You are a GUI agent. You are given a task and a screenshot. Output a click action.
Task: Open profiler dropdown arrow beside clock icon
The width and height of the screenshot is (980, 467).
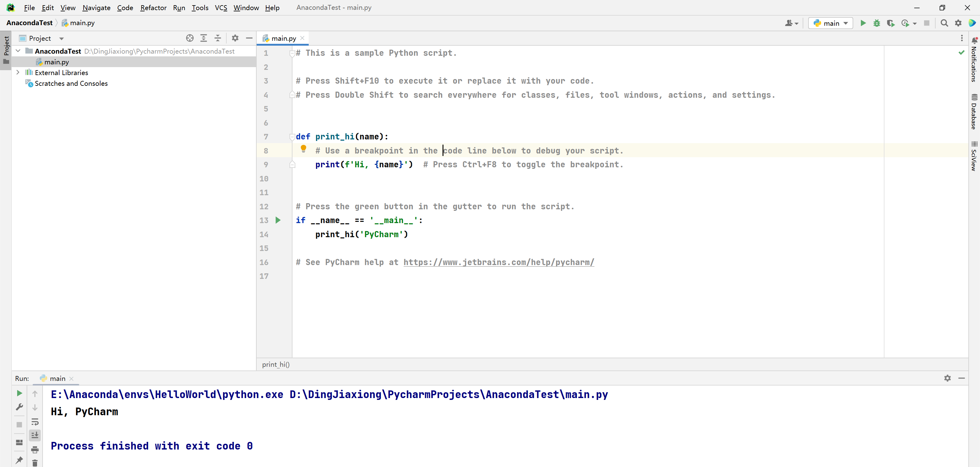pos(914,24)
